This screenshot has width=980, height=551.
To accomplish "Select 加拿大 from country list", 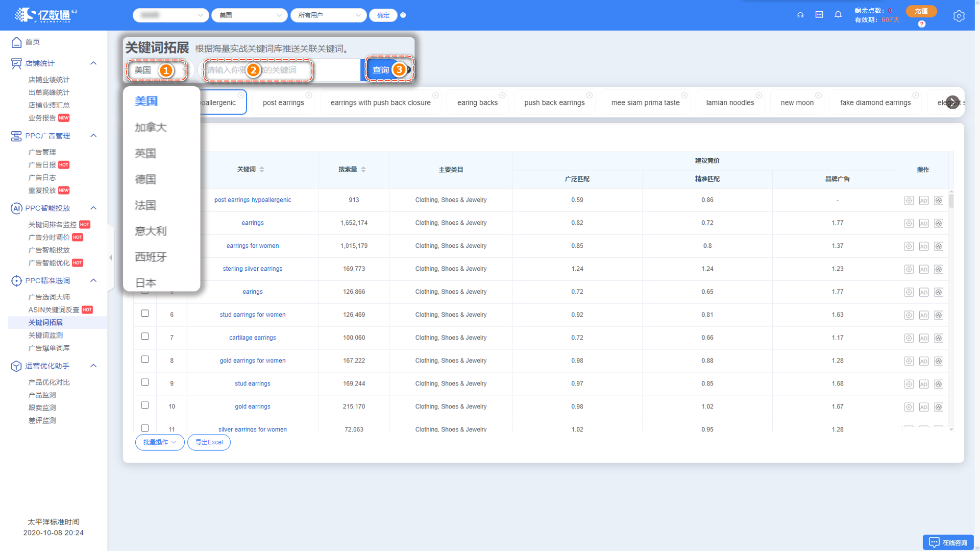I will [x=151, y=128].
